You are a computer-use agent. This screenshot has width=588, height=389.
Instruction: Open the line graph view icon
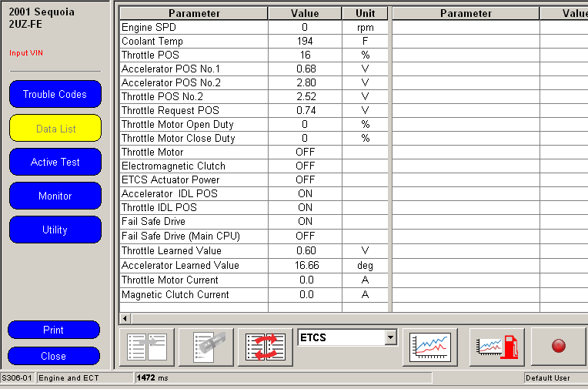(x=430, y=346)
